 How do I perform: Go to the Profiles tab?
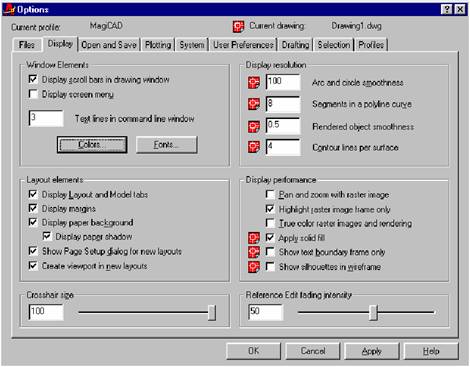point(371,45)
